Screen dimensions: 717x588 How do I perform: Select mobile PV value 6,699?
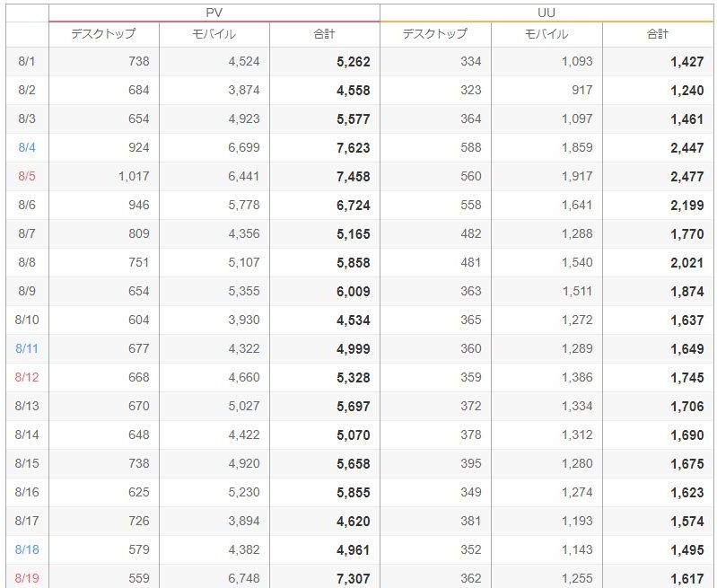pos(244,148)
